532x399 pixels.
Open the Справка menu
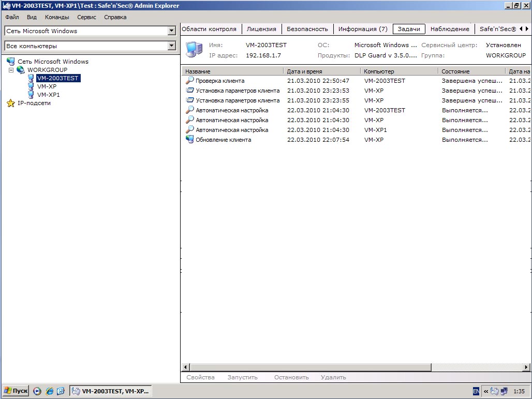click(115, 17)
